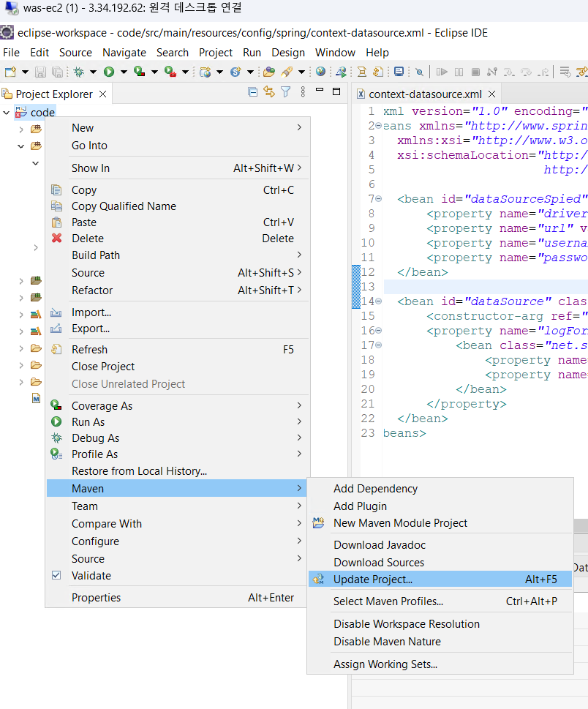Open the Show In submenu

click(x=178, y=168)
